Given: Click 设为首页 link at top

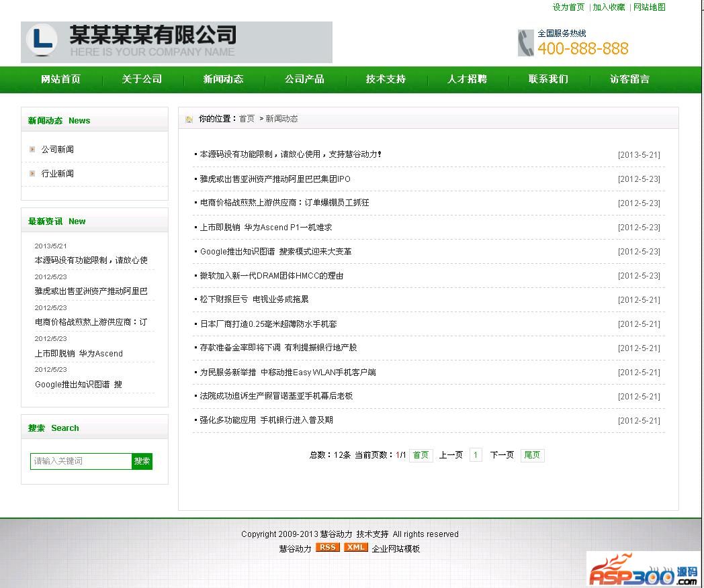Looking at the screenshot, I should 568,7.
